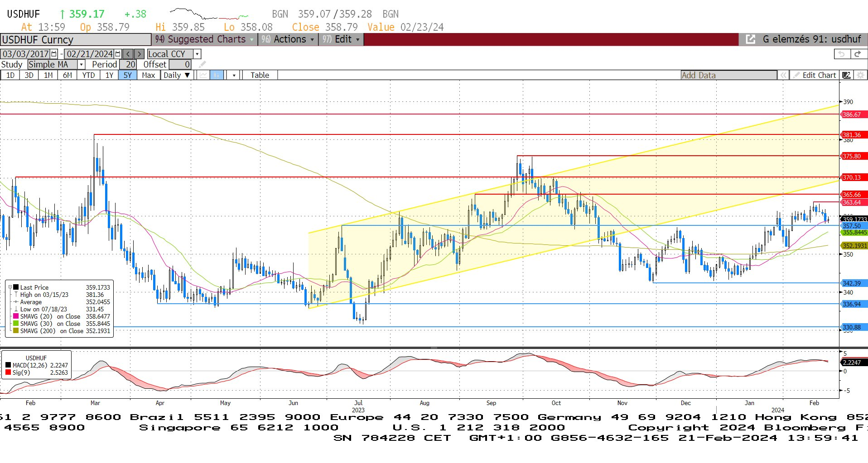Viewport: 868px width, 463px height.
Task: Select the candlestick chart type icon
Action: 217,75
